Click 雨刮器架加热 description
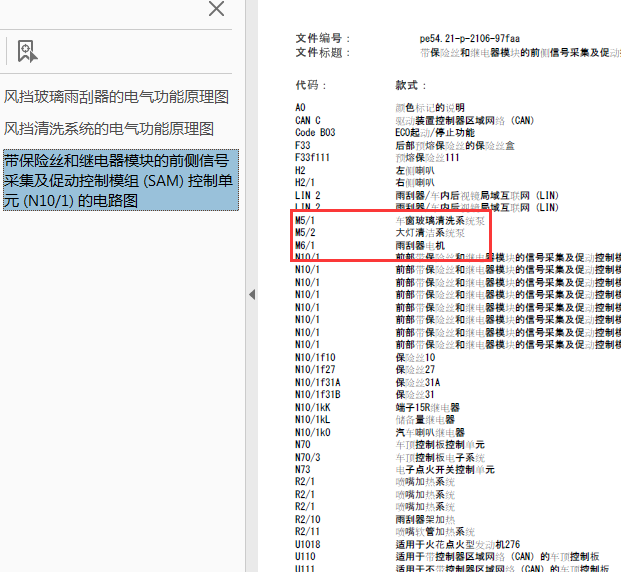This screenshot has height=572, width=621. coord(425,519)
